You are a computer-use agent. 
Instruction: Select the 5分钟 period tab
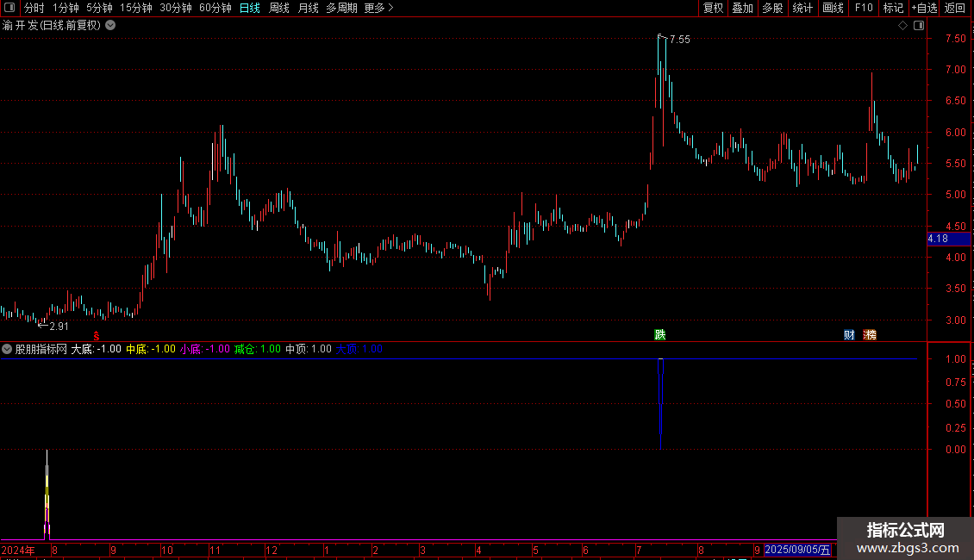point(99,8)
